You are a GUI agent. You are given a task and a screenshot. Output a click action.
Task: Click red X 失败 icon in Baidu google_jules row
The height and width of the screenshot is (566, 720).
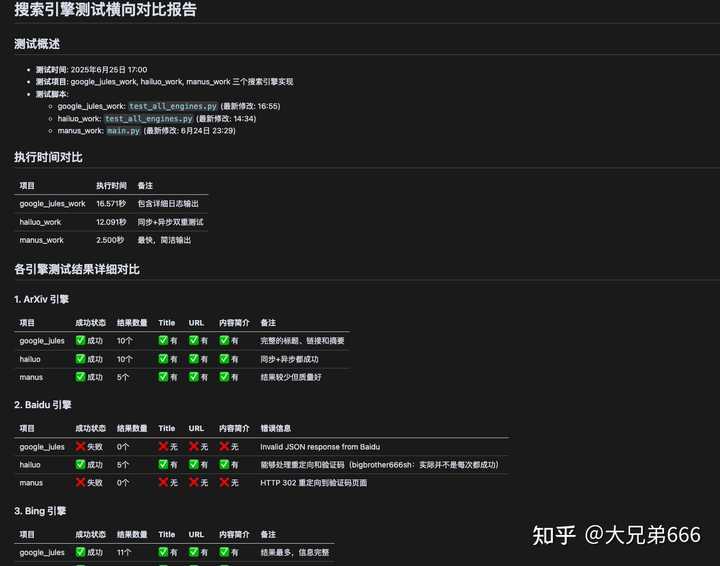80,446
